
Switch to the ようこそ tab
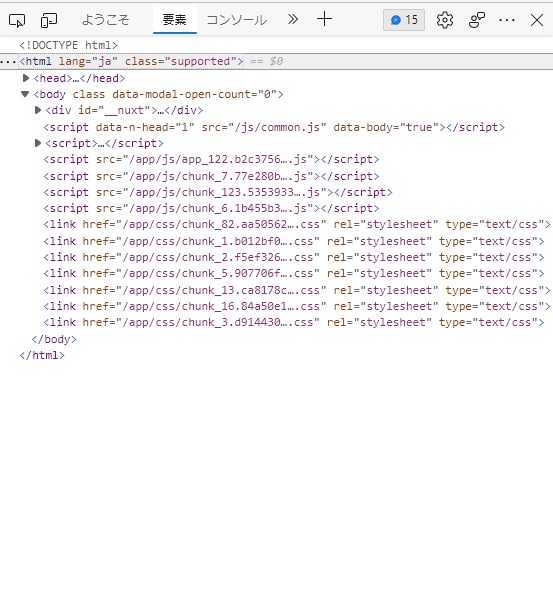tap(105, 20)
